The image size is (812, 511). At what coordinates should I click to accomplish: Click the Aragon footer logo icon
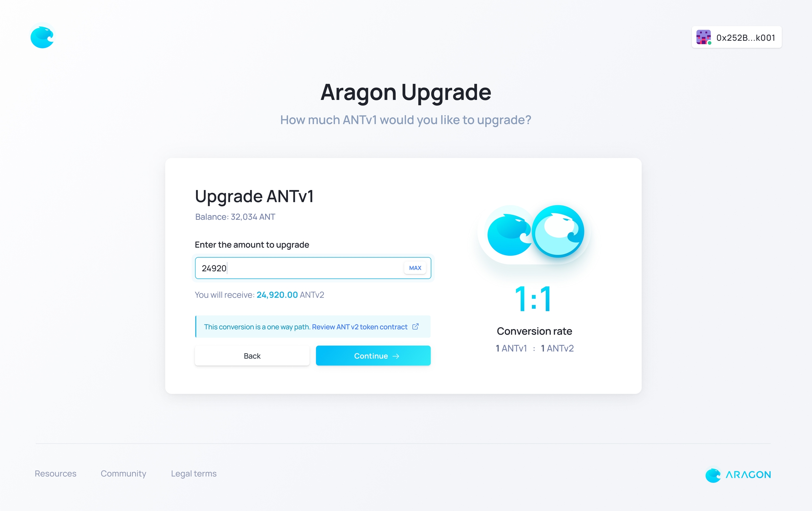(711, 474)
